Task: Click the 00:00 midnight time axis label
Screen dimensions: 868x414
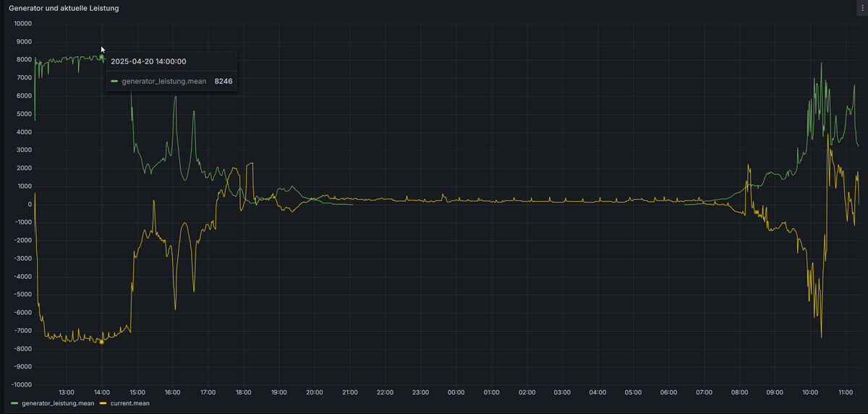Action: point(456,392)
